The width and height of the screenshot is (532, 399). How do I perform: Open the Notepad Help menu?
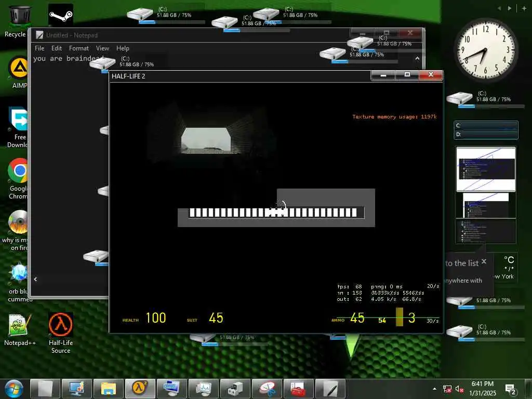[x=123, y=48]
